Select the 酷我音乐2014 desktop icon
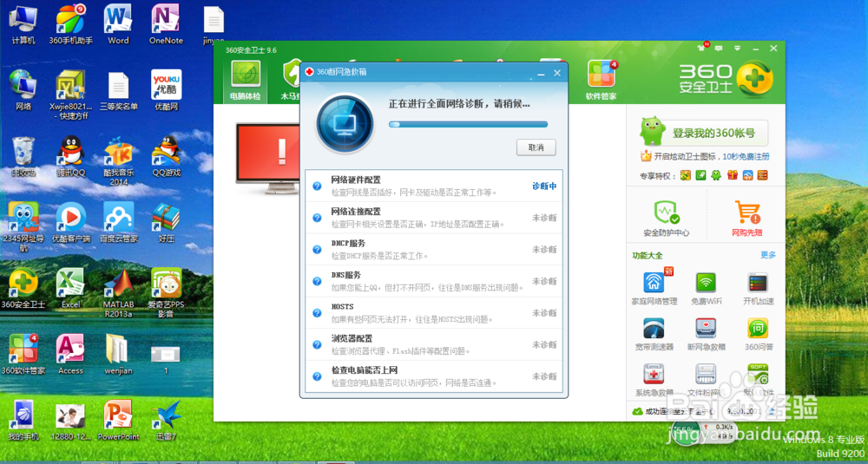This screenshot has width=868, height=464. click(x=118, y=160)
